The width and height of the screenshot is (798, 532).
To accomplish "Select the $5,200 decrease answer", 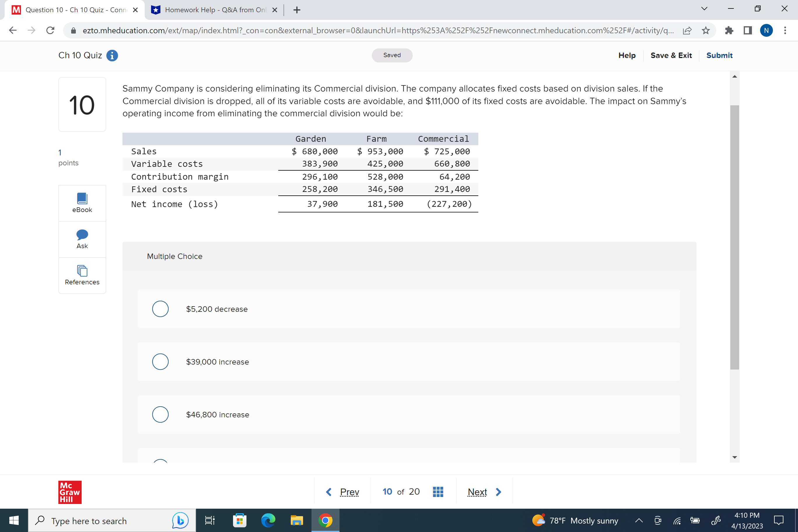I will point(160,309).
